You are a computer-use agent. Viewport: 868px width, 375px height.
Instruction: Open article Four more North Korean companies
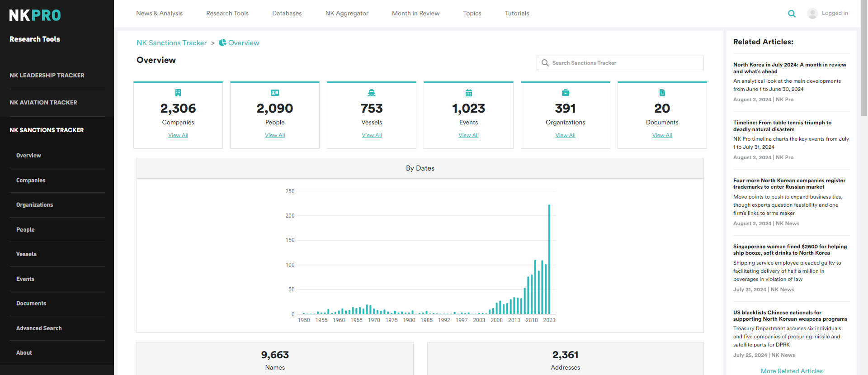coord(789,184)
